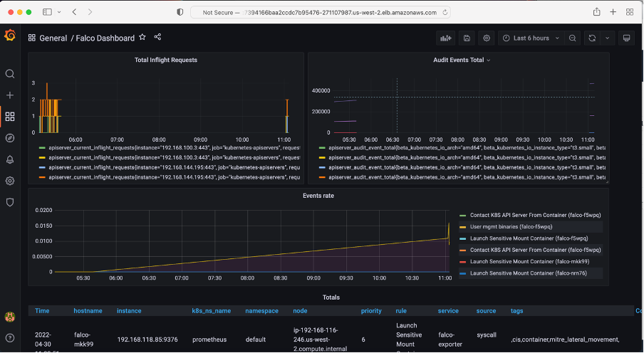Reload page from address bar icon
Screen dimensions: 644x353
445,13
